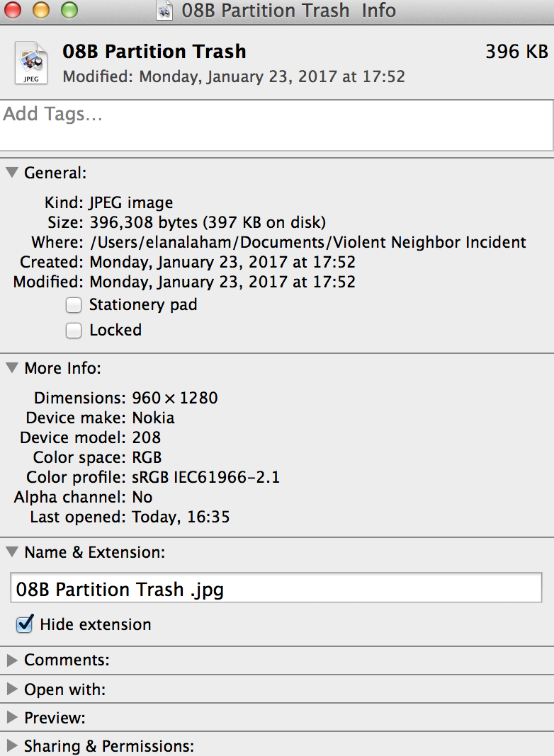The image size is (554, 756).
Task: Click the 08B Partition Trash header title
Action: tap(154, 52)
